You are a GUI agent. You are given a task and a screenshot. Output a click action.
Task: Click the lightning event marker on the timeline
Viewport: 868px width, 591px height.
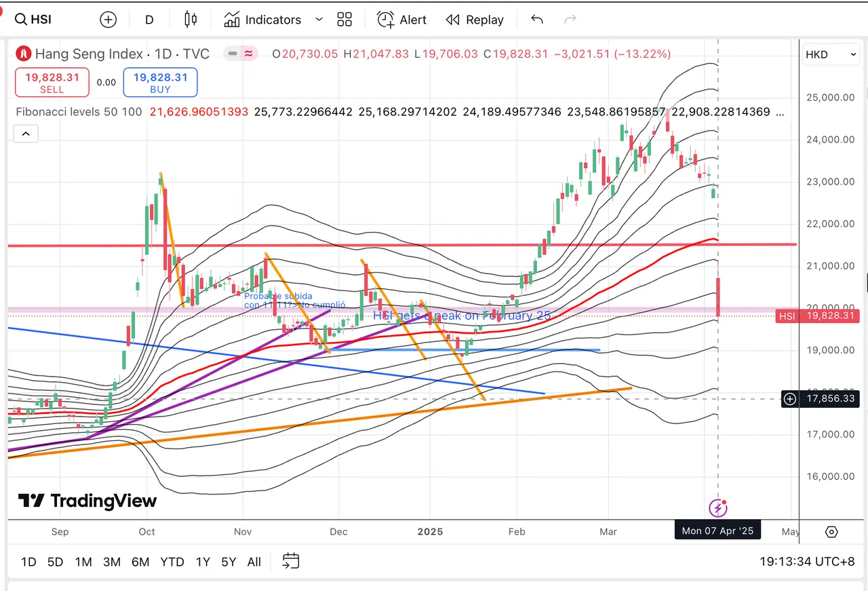click(x=718, y=507)
